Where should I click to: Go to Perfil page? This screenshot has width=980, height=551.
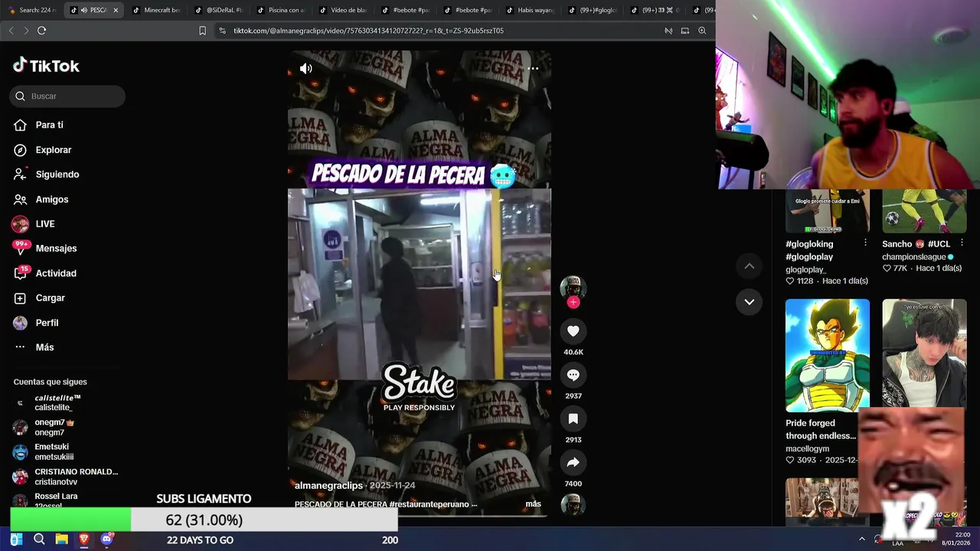click(47, 322)
